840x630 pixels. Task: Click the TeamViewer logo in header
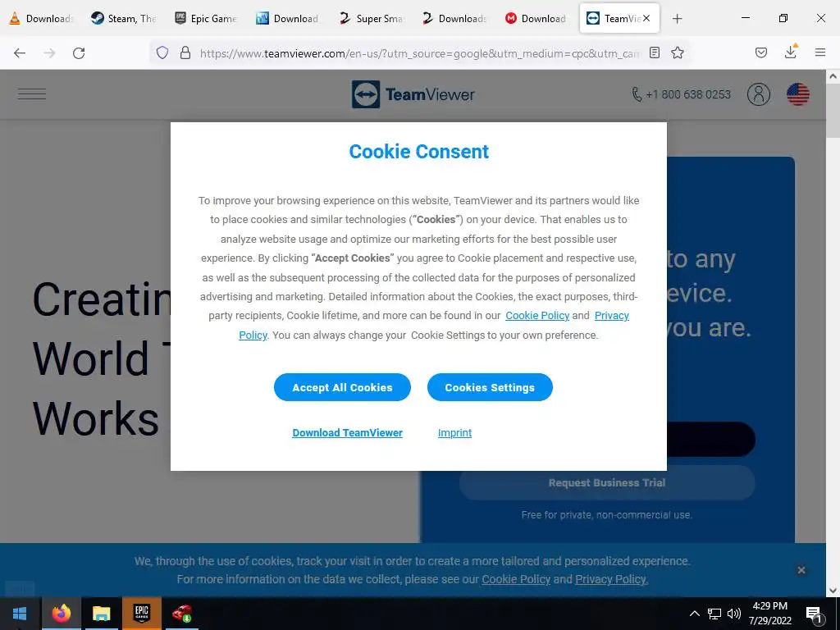coord(413,94)
